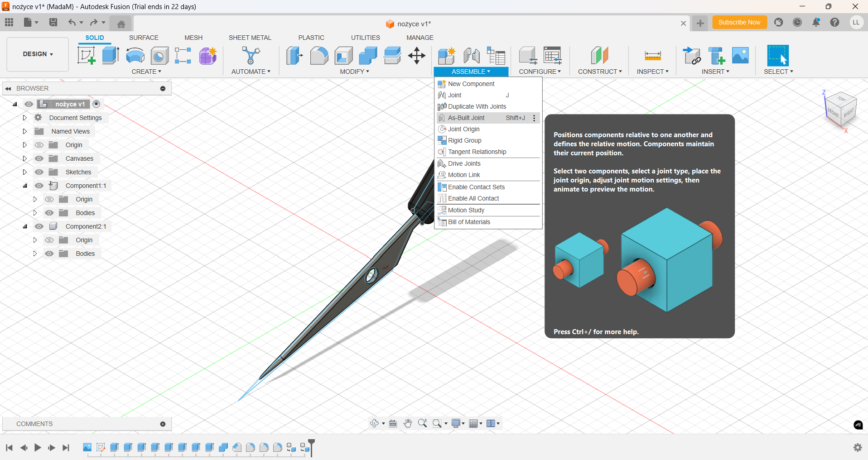The image size is (868, 460).
Task: Click the timeline end marker
Action: pyautogui.click(x=311, y=448)
